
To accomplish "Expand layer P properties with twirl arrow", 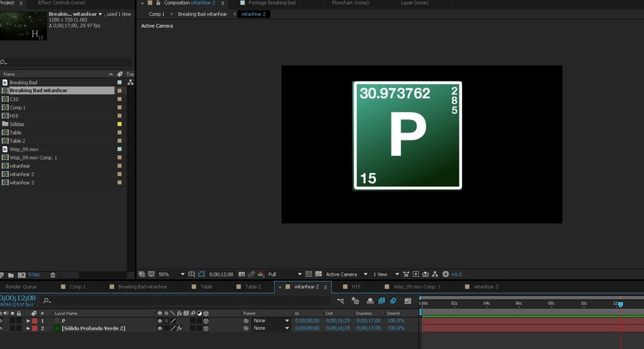I will pyautogui.click(x=28, y=321).
